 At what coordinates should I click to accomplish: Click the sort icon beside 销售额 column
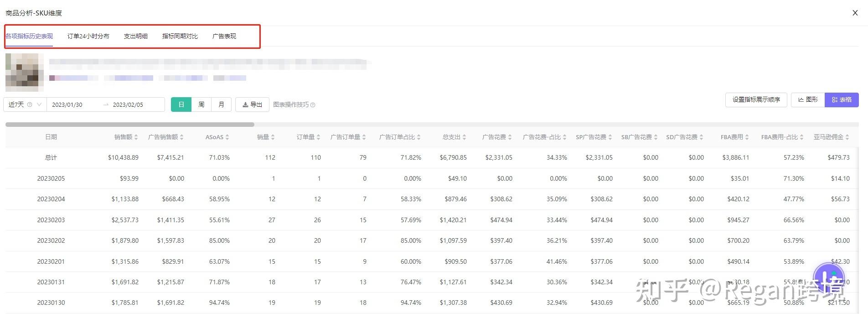136,137
